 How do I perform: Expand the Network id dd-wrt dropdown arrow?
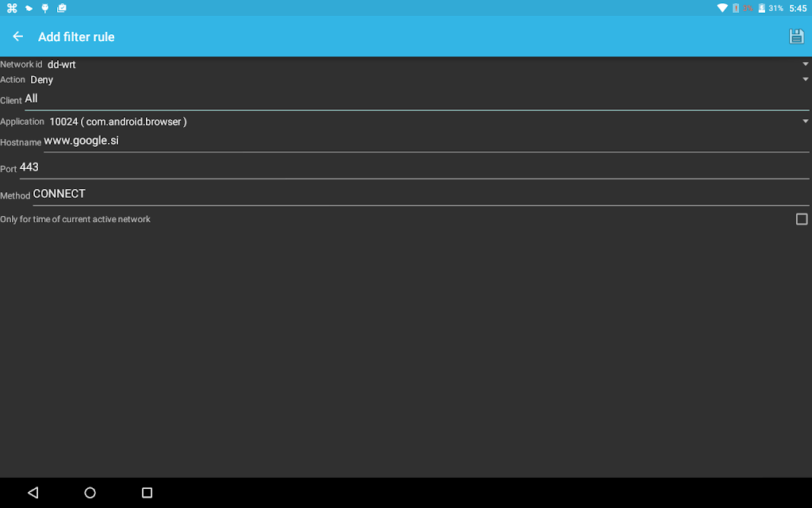806,64
